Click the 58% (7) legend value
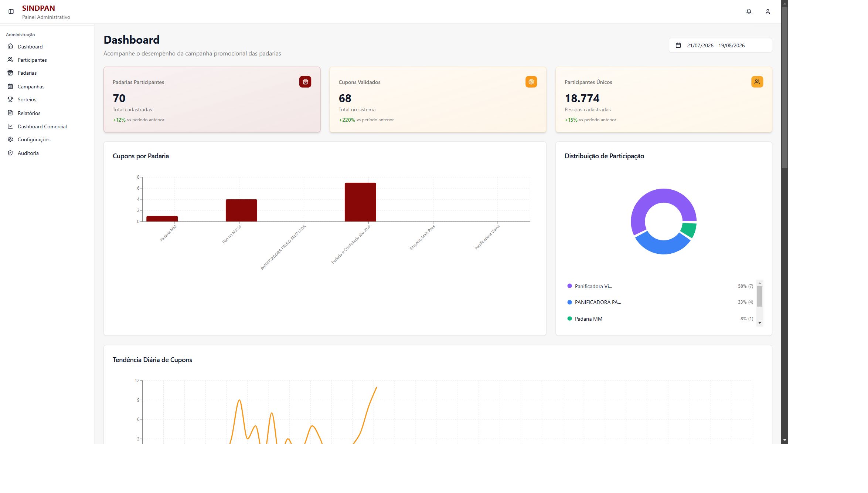The width and height of the screenshot is (868, 493). pos(745,286)
